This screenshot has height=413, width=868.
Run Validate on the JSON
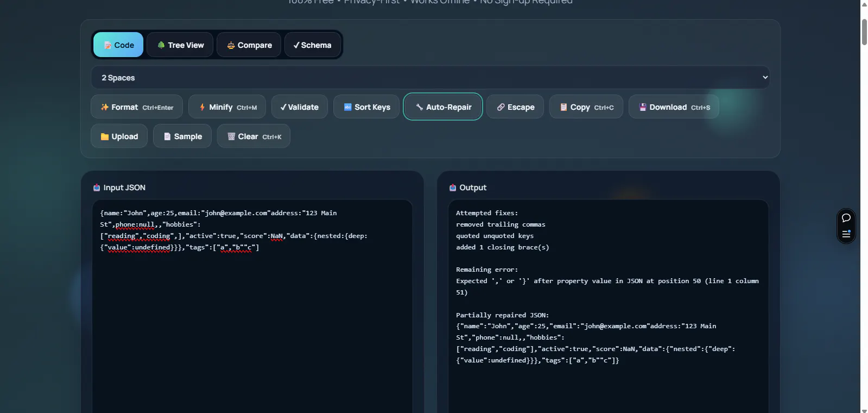[x=300, y=107]
